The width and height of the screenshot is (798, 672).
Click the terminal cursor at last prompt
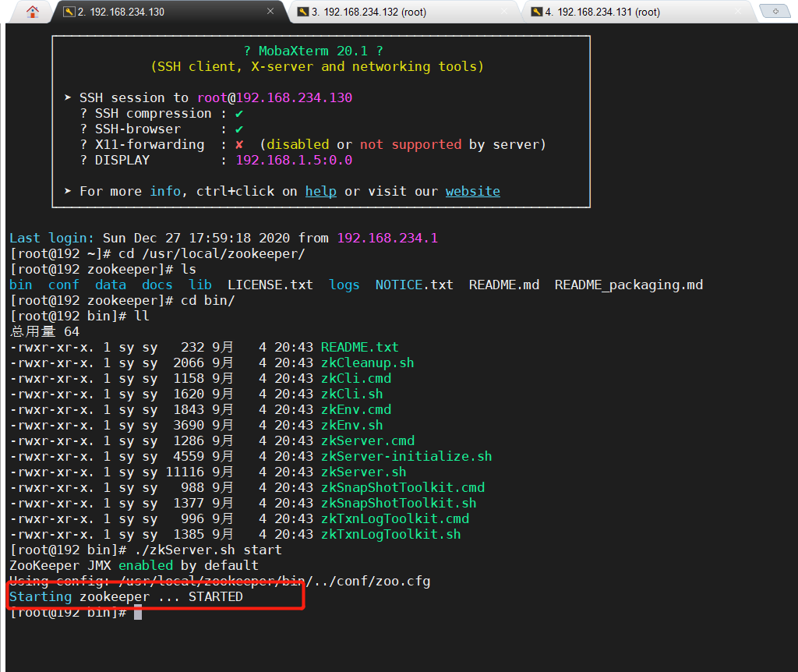(138, 613)
